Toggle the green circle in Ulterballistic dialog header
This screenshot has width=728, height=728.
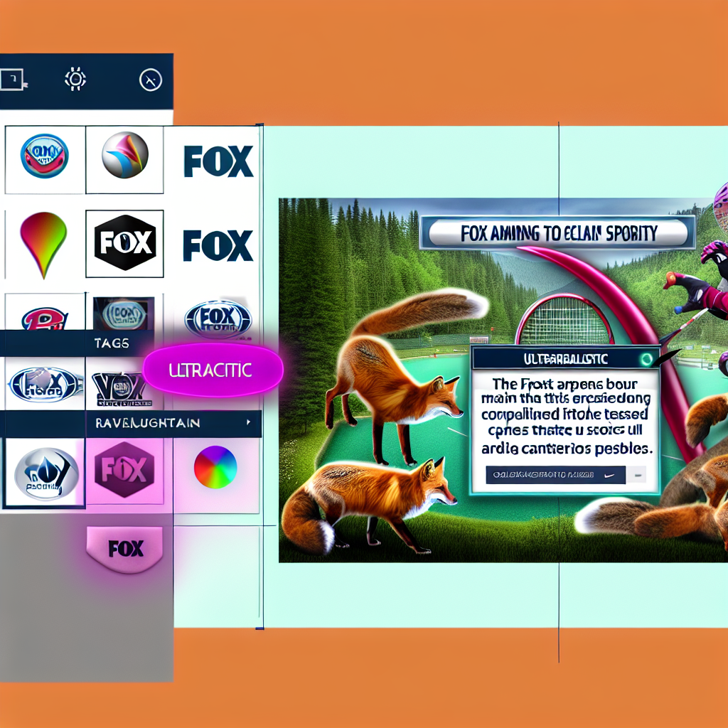coord(646,359)
